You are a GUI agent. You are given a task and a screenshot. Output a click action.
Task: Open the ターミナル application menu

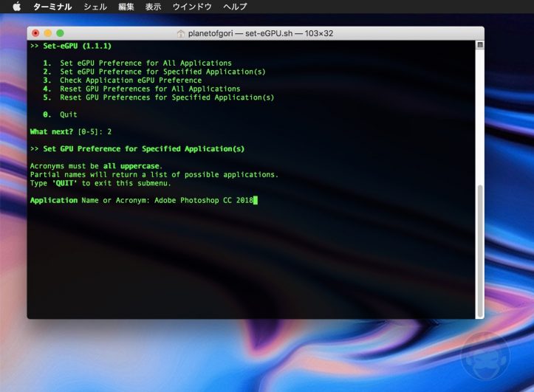click(x=52, y=7)
